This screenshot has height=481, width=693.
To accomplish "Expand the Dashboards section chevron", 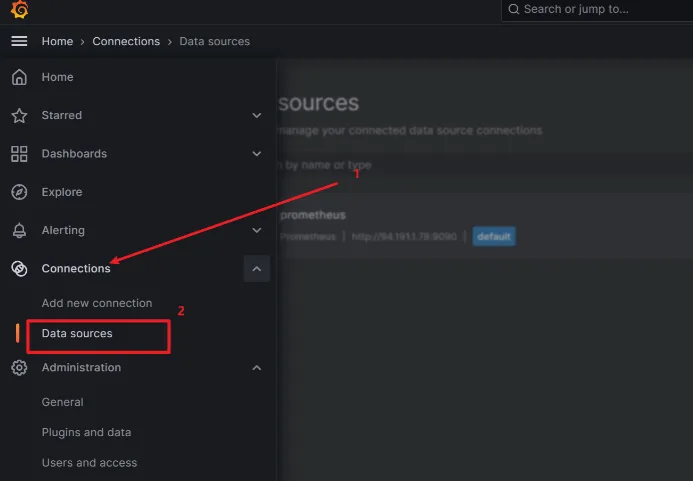I will pos(257,154).
